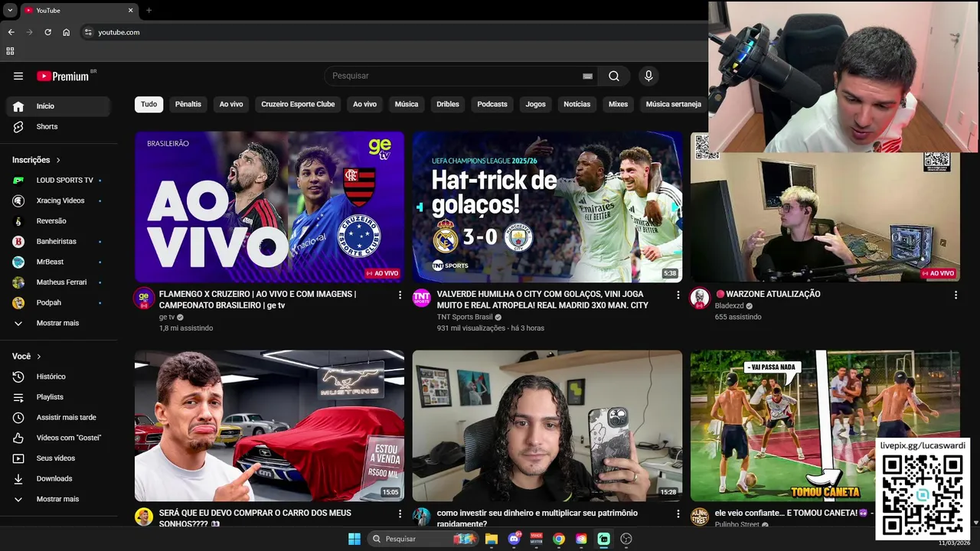Image resolution: width=980 pixels, height=551 pixels.
Task: Open Adobe Creative Cloud from taskbar
Action: point(581,539)
